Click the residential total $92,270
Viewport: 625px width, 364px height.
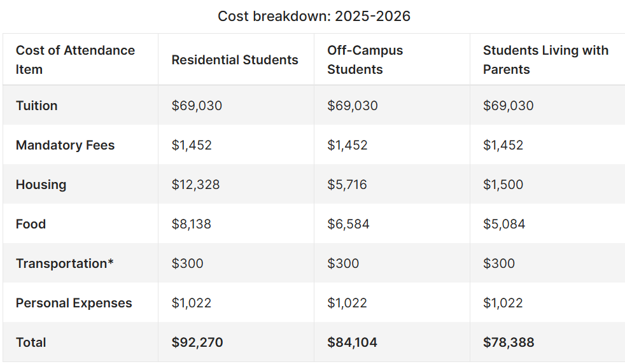point(197,342)
